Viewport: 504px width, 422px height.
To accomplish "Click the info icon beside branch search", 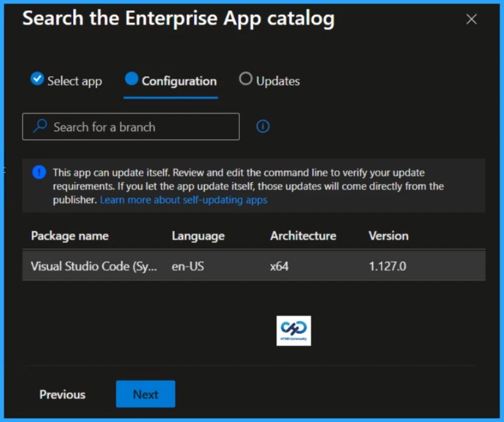I will pyautogui.click(x=262, y=126).
